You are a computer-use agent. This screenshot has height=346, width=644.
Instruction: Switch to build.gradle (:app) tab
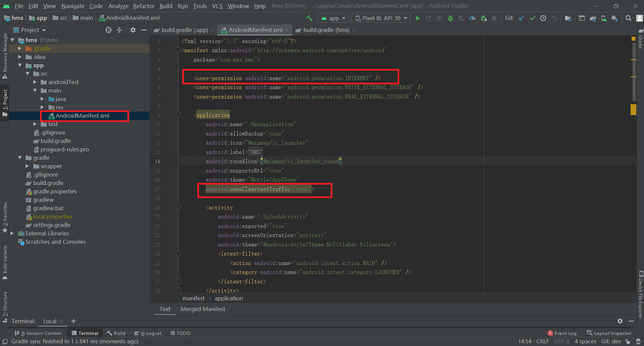(185, 30)
